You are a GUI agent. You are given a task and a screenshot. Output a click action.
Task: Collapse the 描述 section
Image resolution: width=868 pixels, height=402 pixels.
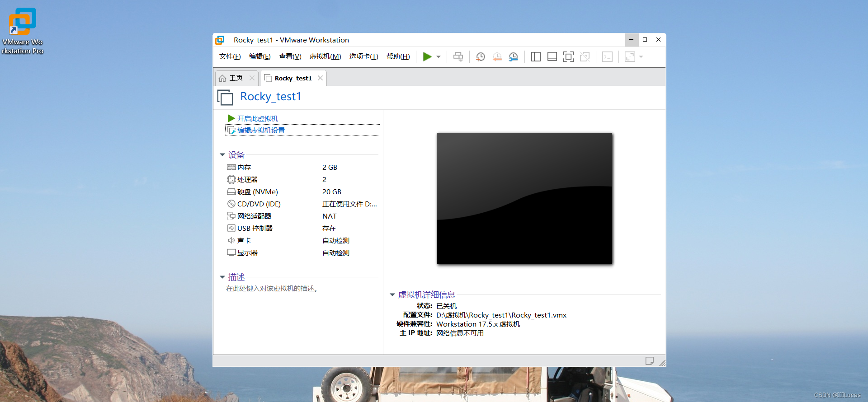click(222, 277)
